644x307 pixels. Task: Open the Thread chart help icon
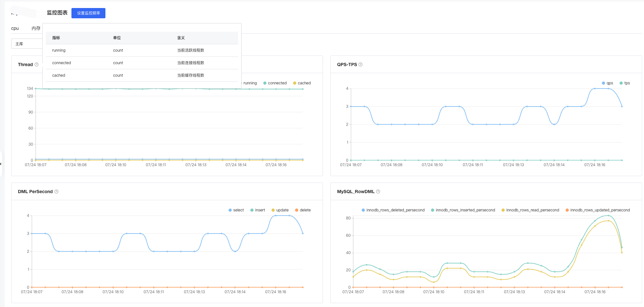[37, 64]
